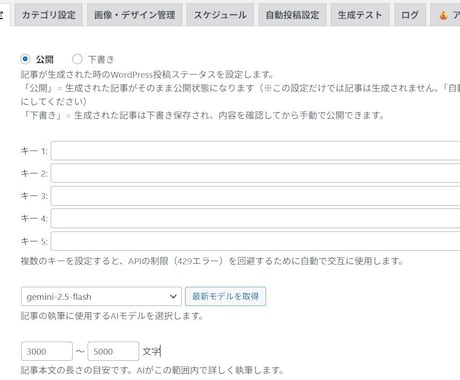The image size is (460, 380).
Task: Click the 下書き label text
Action: point(101,60)
